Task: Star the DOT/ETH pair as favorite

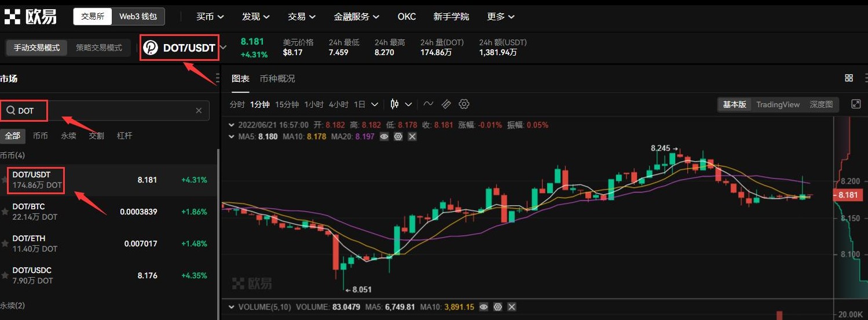Action: (5, 243)
